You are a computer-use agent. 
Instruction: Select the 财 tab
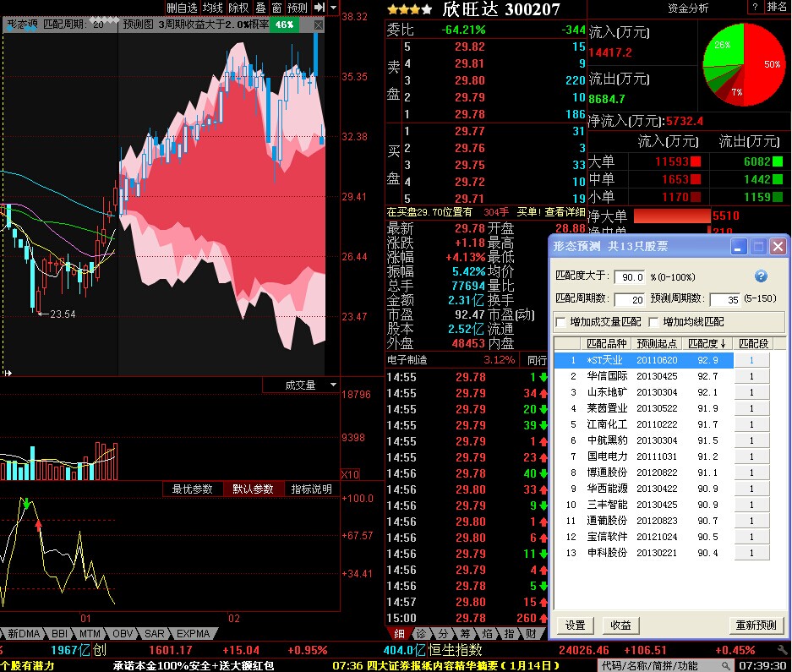[531, 634]
